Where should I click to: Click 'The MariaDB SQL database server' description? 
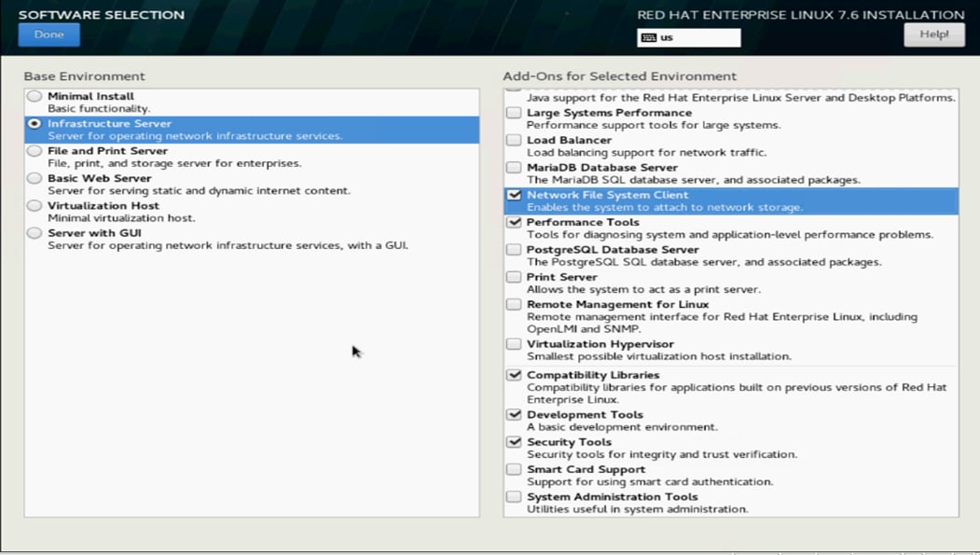click(694, 181)
